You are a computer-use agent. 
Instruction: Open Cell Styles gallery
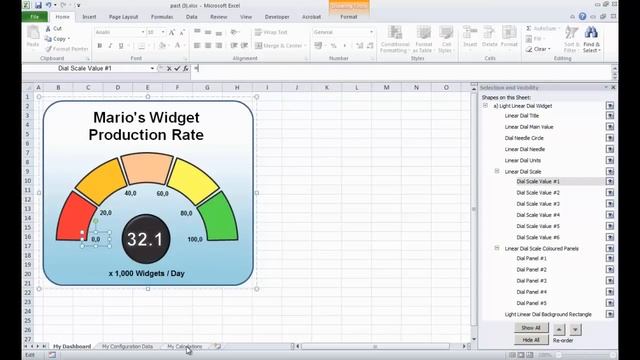pyautogui.click(x=446, y=39)
